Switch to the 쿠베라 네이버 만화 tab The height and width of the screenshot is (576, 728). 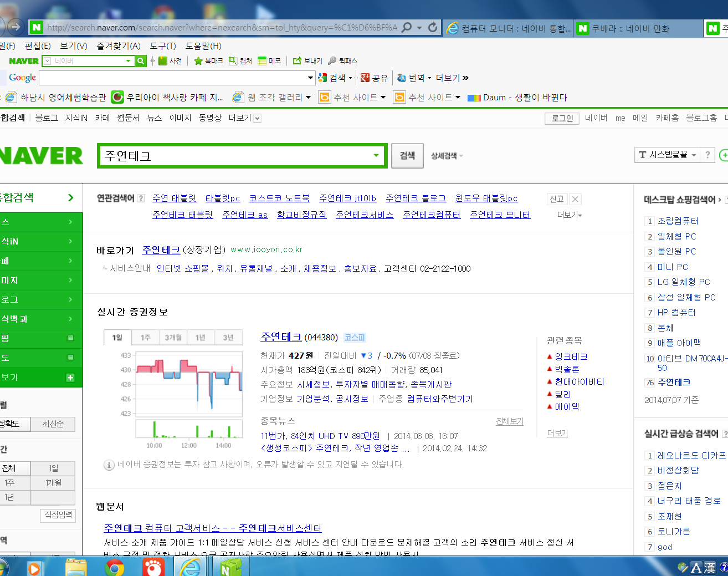[x=638, y=28]
